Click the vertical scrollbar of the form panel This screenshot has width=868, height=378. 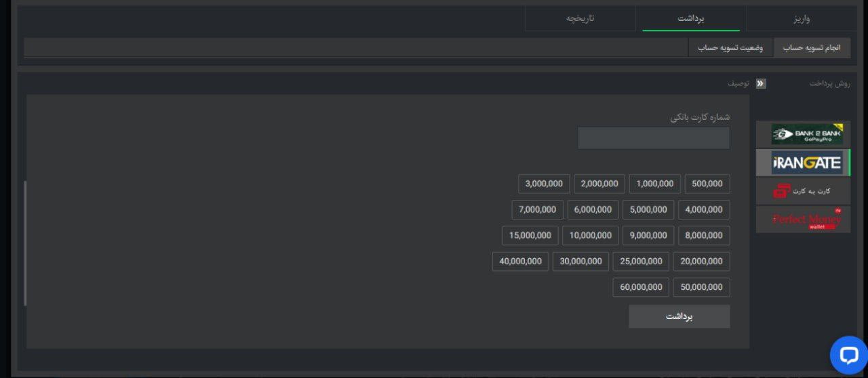point(26,243)
